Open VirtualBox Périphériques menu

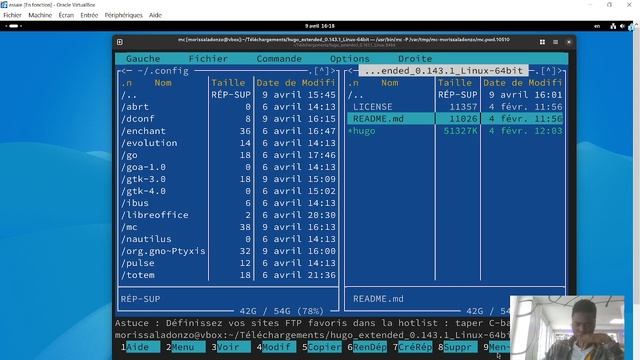[x=123, y=15]
